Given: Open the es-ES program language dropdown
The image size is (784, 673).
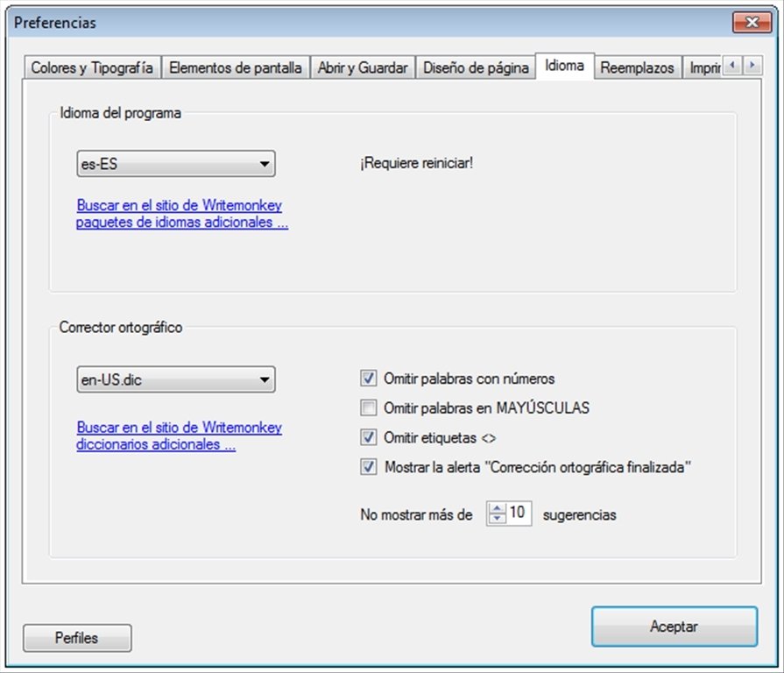Looking at the screenshot, I should (x=176, y=164).
